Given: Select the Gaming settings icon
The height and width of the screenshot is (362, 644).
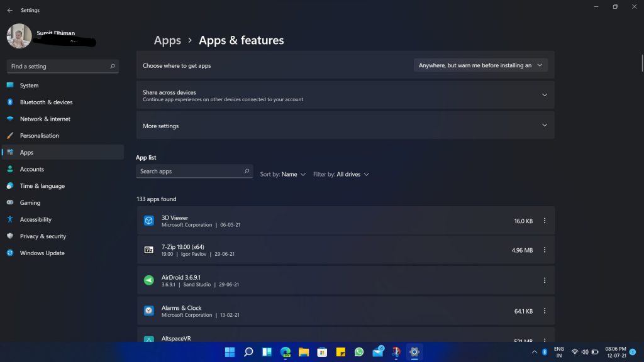Looking at the screenshot, I should [x=11, y=202].
